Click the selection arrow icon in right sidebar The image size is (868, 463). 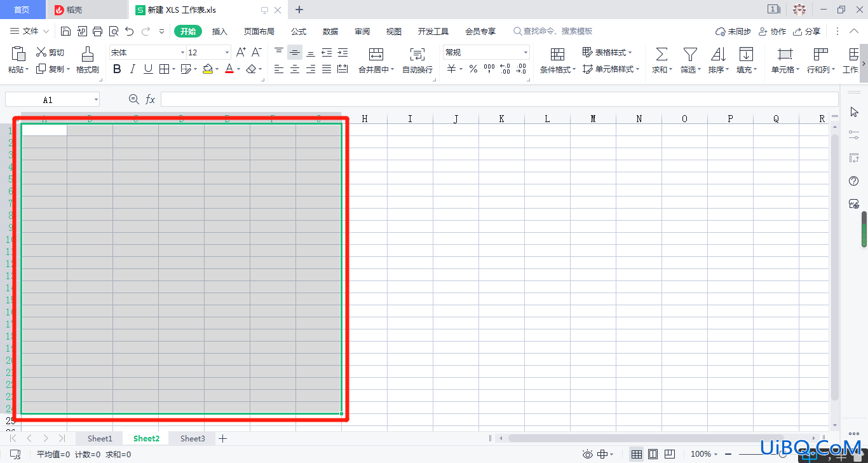[x=854, y=112]
